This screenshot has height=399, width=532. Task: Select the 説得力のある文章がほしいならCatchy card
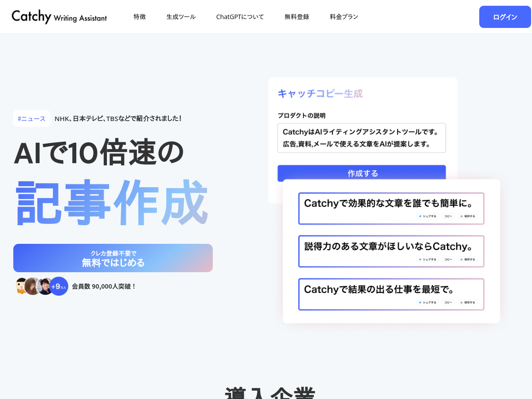391,251
